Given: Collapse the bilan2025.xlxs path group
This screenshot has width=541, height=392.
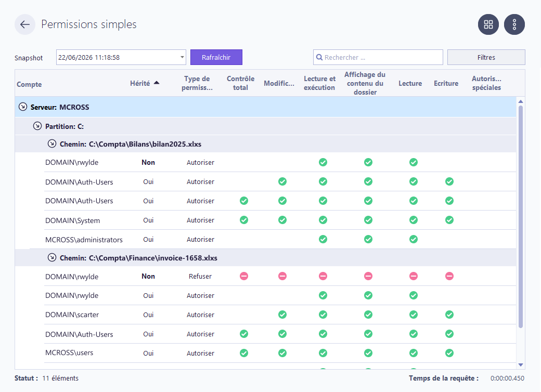Looking at the screenshot, I should coord(51,143).
